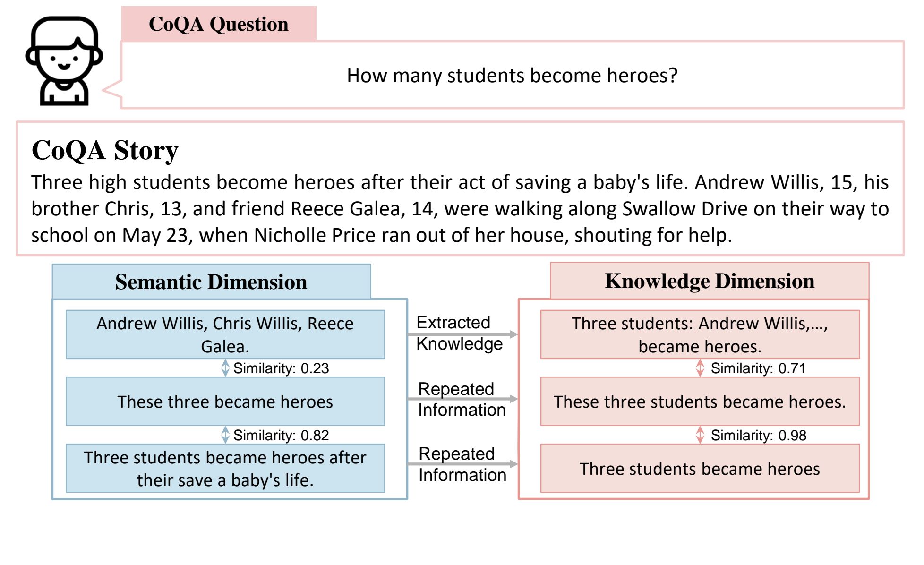
Task: Click the 'Three students became heroes after' blue box
Action: point(225,468)
